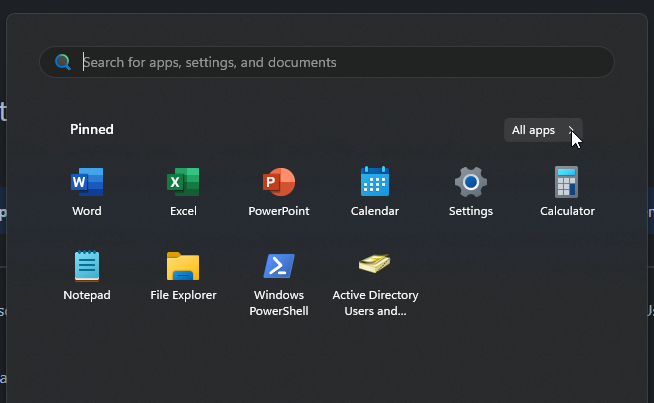Screen dimensions: 654x403
Task: Open Word from the pinned apps
Action: [x=87, y=183]
